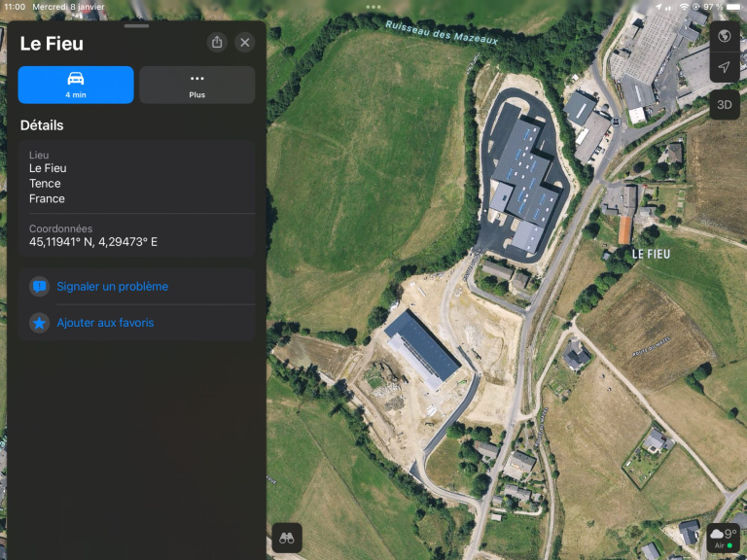Expand the multitasking three-dot menu at top
The height and width of the screenshot is (560, 747).
373,7
